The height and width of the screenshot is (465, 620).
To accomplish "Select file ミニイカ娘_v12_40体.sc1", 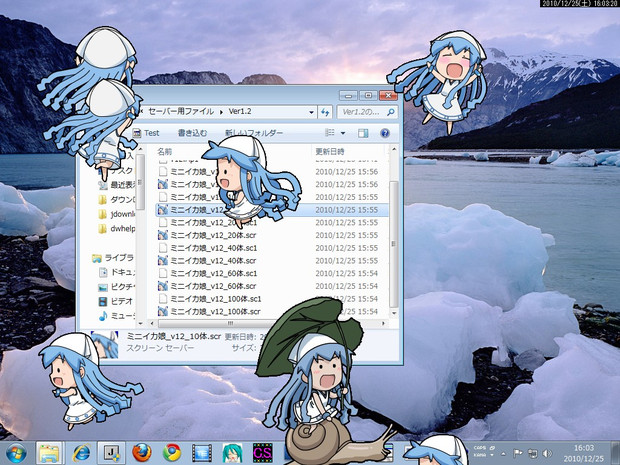I will point(214,248).
